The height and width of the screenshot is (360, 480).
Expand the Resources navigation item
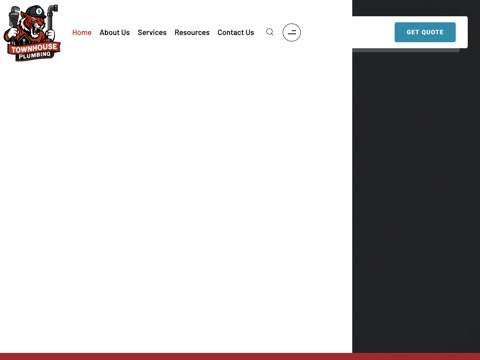[192, 32]
